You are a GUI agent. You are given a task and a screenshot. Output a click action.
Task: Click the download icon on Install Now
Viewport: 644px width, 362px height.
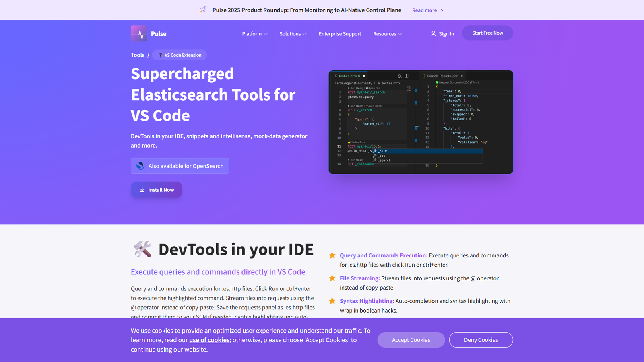pyautogui.click(x=142, y=189)
